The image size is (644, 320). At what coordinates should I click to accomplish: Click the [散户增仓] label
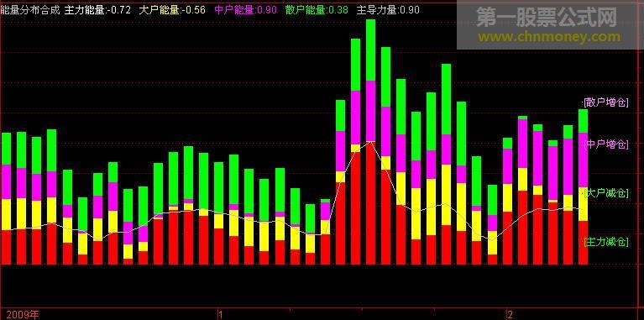pyautogui.click(x=606, y=102)
